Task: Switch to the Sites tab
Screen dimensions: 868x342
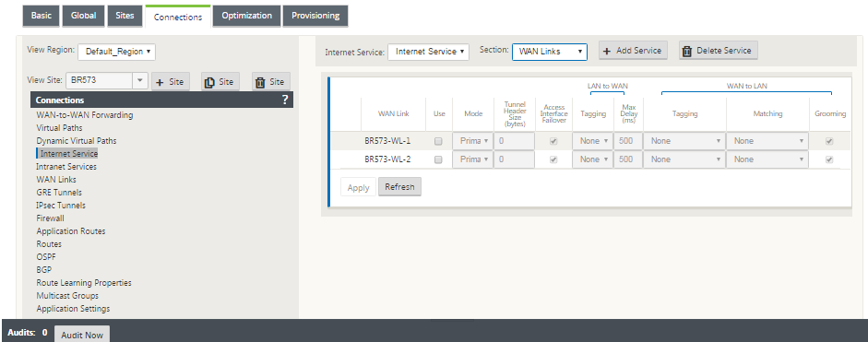Action: (x=125, y=16)
